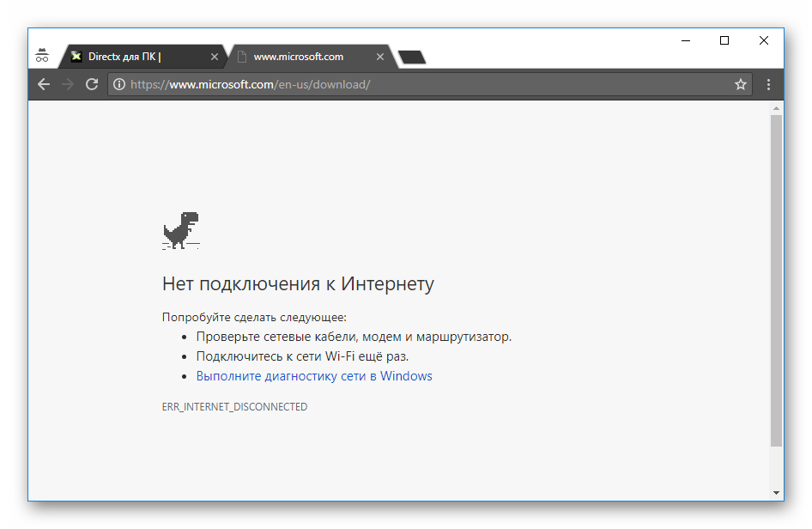Select the ERR_INTERNET_DISCONNECTED error text
This screenshot has width=812, height=529.
(233, 406)
